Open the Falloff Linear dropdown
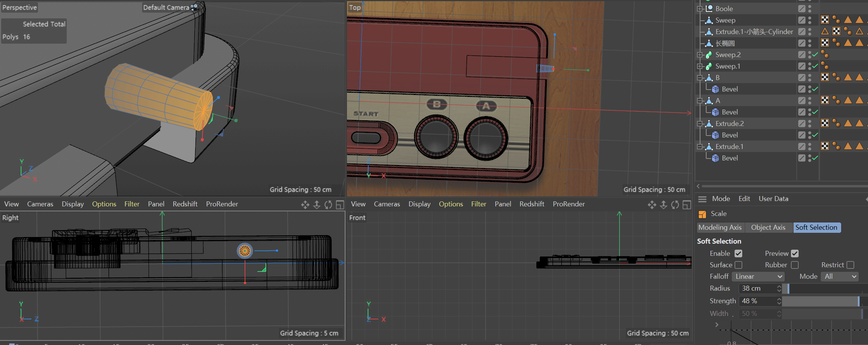The image size is (868, 345). [x=758, y=276]
